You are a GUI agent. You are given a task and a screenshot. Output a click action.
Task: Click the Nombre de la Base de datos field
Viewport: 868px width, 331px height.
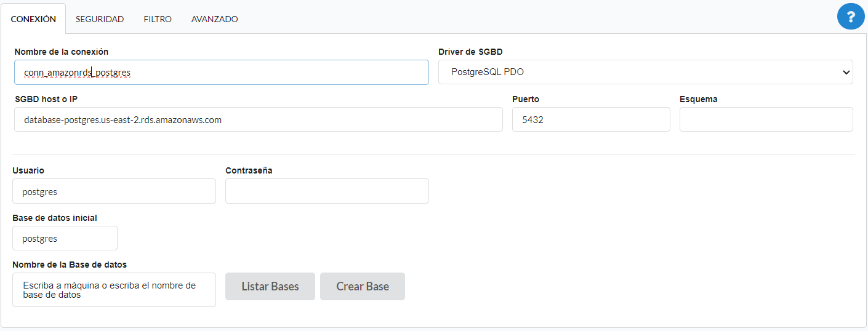click(114, 290)
